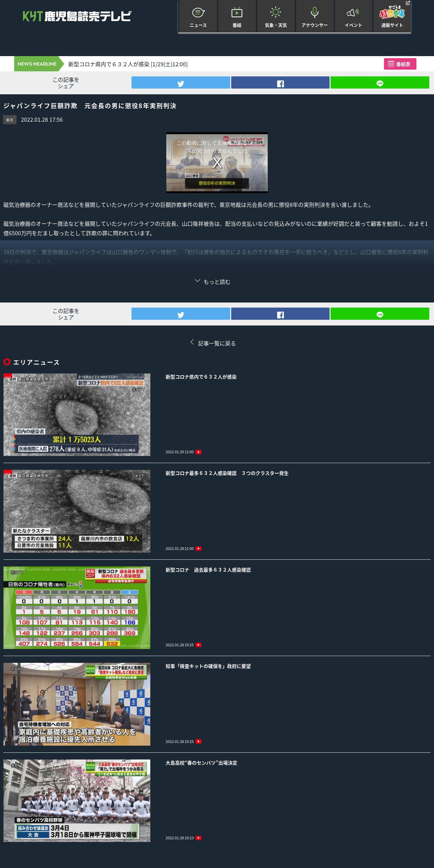Open the ニュース menu
This screenshot has height=868, width=434.
[198, 17]
